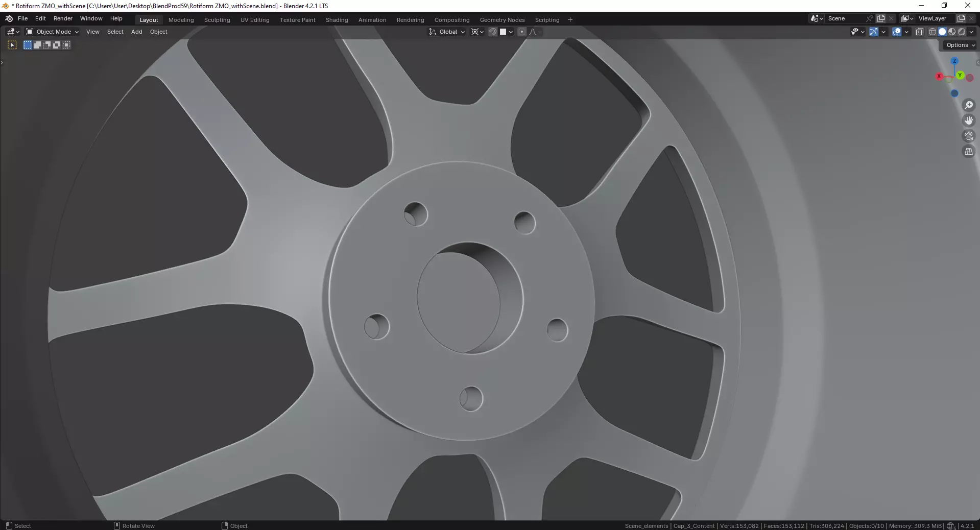Switch to the Sculpting workspace tab
The height and width of the screenshot is (530, 980).
pyautogui.click(x=217, y=20)
